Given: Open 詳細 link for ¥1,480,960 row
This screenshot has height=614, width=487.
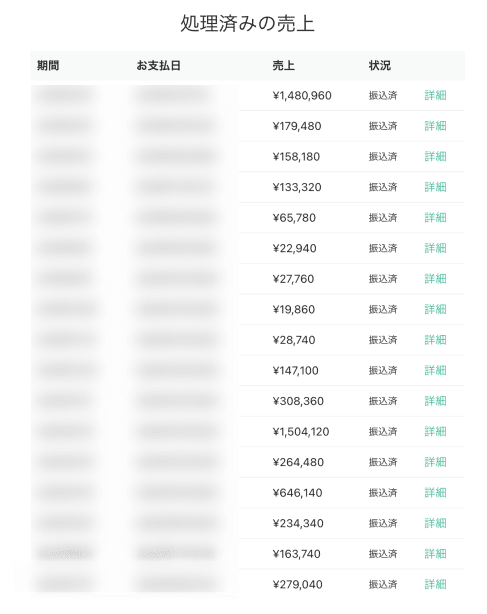Looking at the screenshot, I should (435, 96).
